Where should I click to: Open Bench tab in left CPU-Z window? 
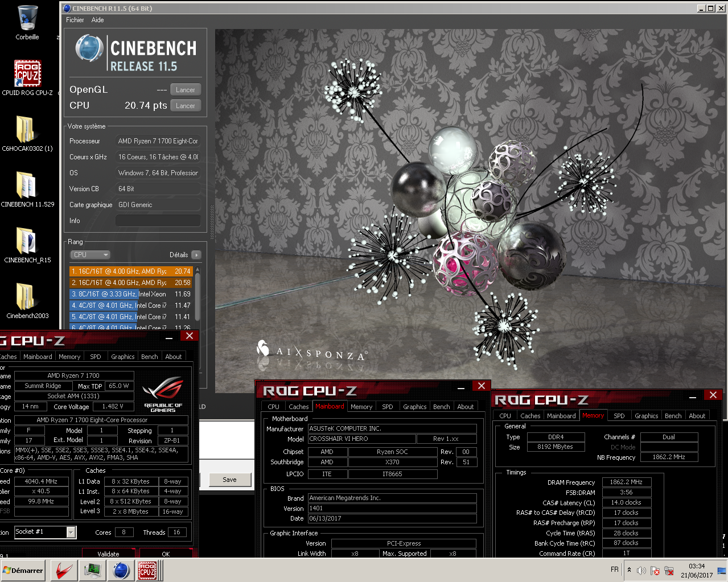150,357
